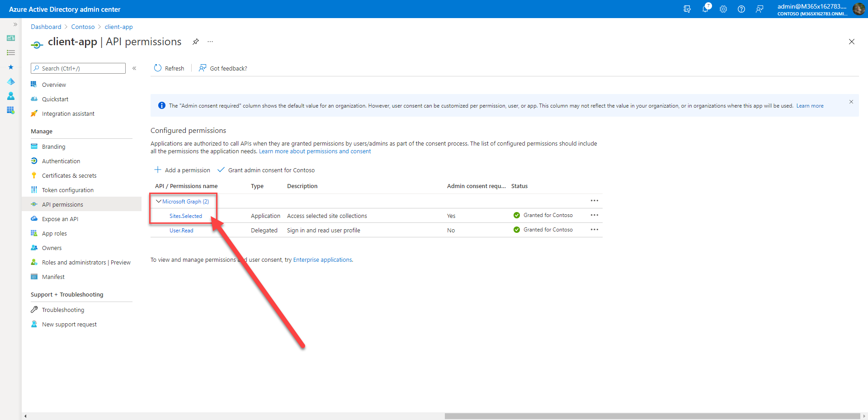
Task: Open Certificates & secrets menu item
Action: [x=69, y=175]
